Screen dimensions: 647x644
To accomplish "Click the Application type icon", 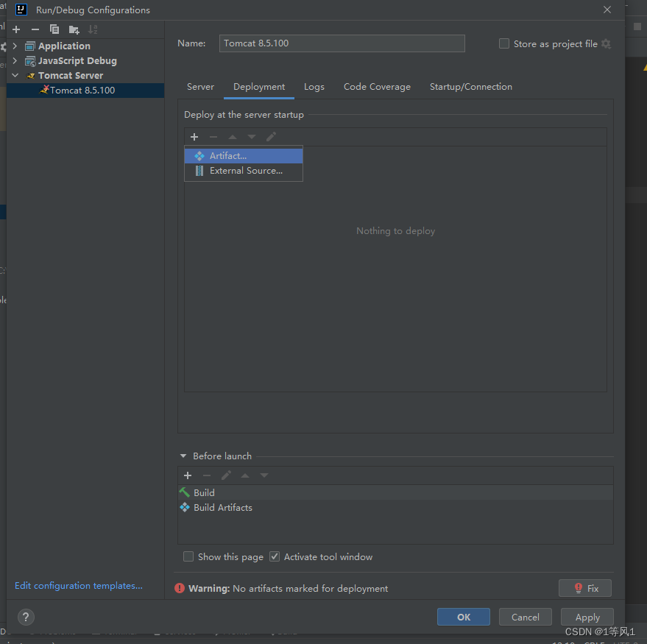I will point(30,46).
